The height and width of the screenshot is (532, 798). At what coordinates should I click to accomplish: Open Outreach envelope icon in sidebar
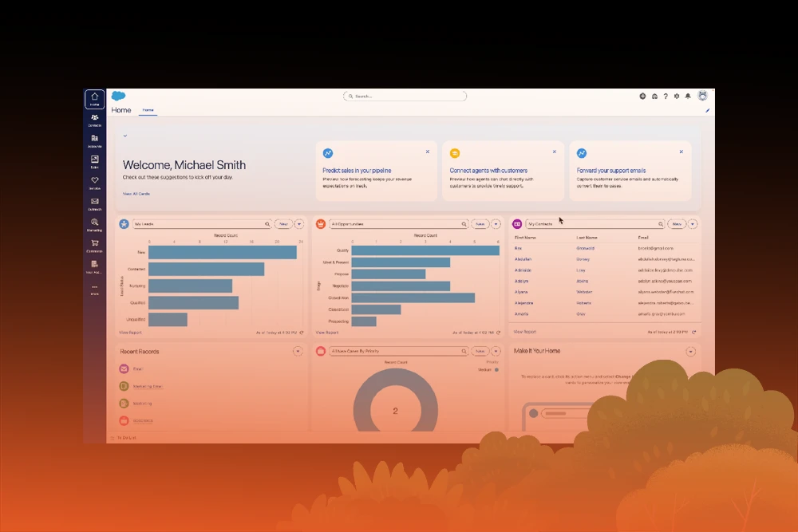coord(95,204)
